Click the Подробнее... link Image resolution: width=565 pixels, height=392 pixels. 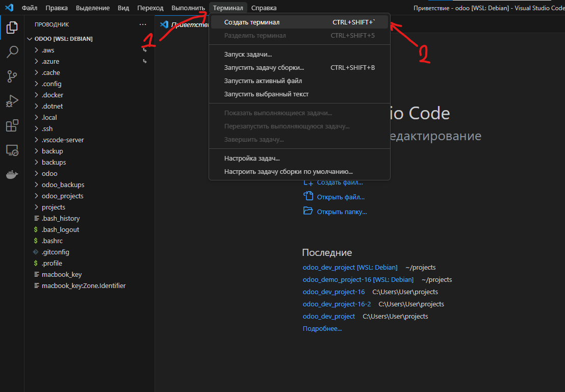click(x=322, y=329)
